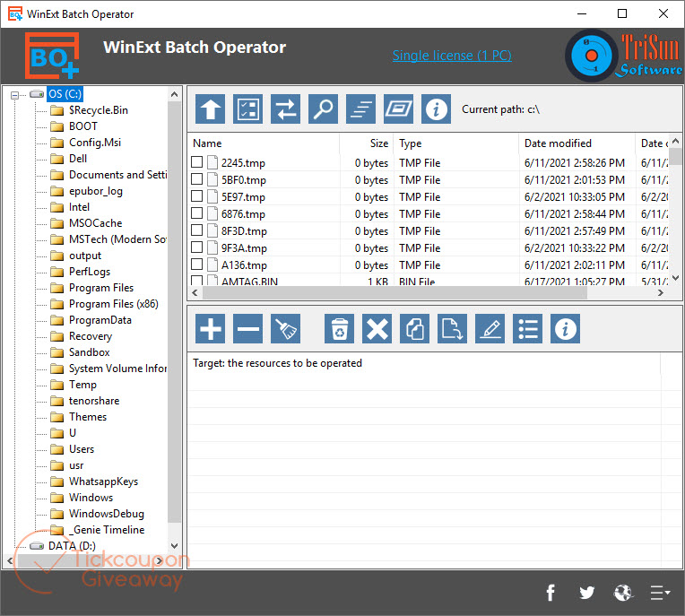The height and width of the screenshot is (616, 685).
Task: Click the A136.tmp file name
Action: pyautogui.click(x=244, y=265)
